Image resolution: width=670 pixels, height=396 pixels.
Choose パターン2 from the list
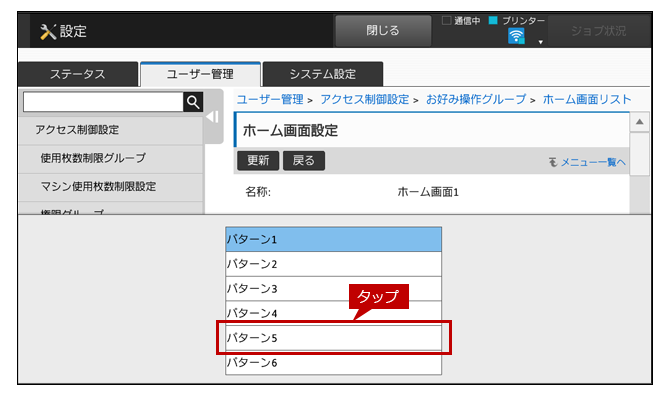[x=333, y=264]
